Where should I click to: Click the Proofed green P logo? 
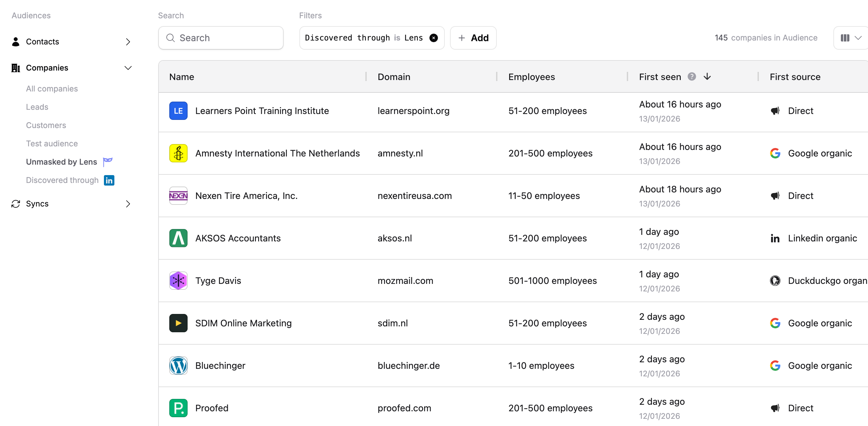click(178, 408)
